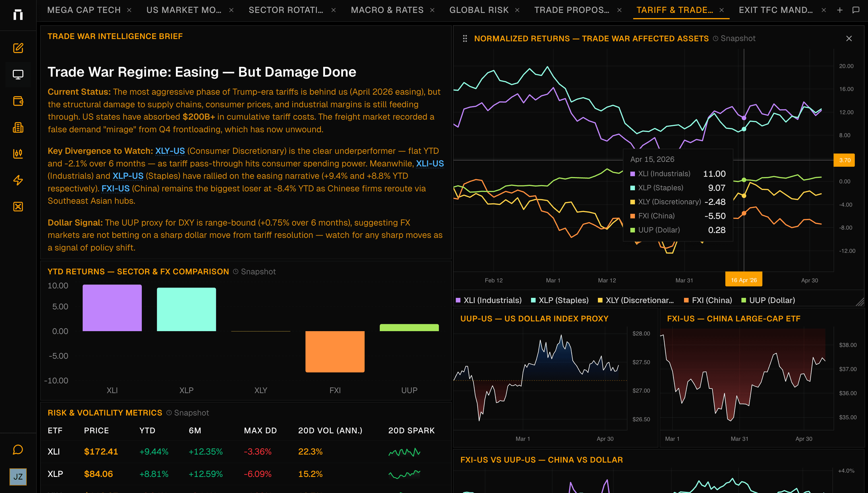Click the lightning bolt sidebar icon
Screen dimensions: 868x493
[18, 180]
